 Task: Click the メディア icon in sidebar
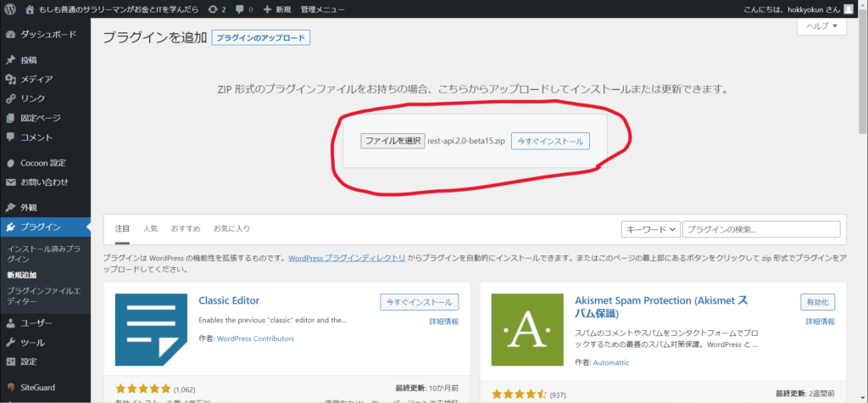[10, 79]
